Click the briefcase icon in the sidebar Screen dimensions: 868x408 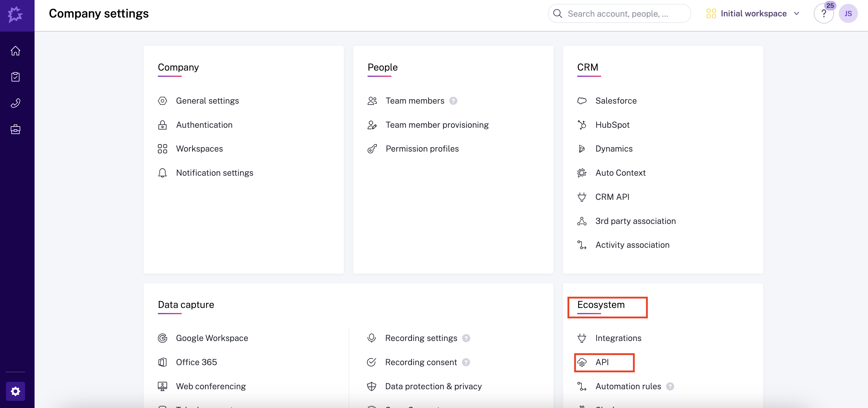(x=15, y=129)
